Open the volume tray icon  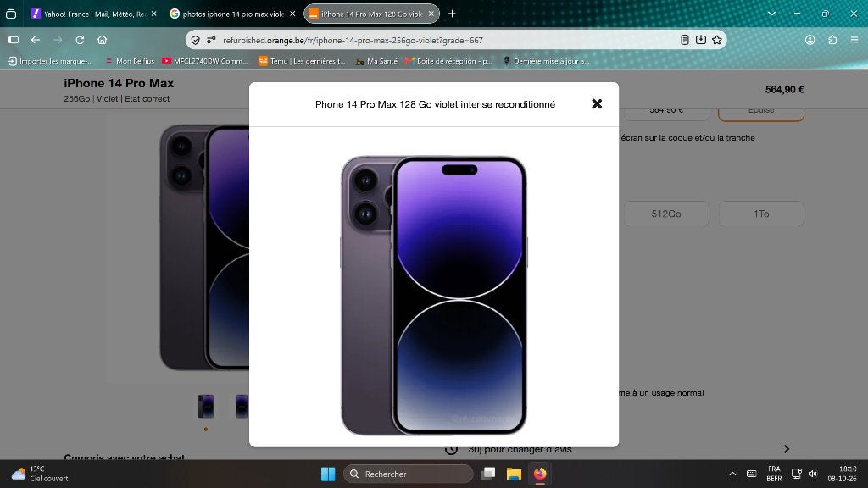click(813, 474)
